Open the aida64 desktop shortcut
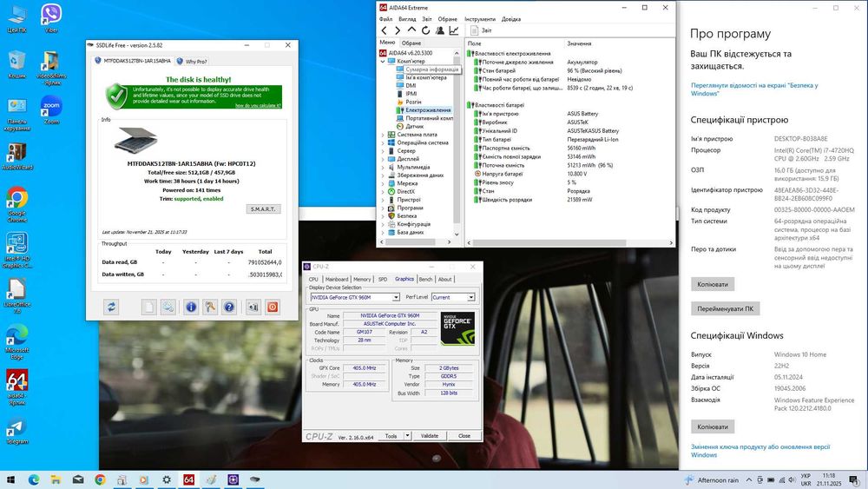The height and width of the screenshot is (489, 868). click(x=16, y=387)
